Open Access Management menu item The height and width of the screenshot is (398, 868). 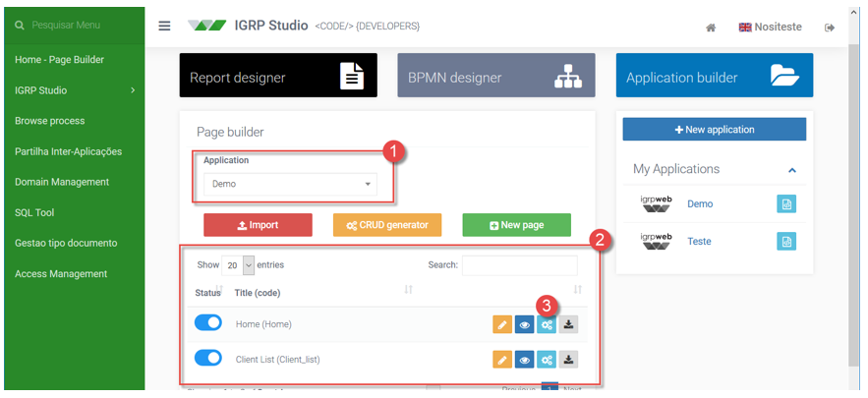[x=61, y=273]
